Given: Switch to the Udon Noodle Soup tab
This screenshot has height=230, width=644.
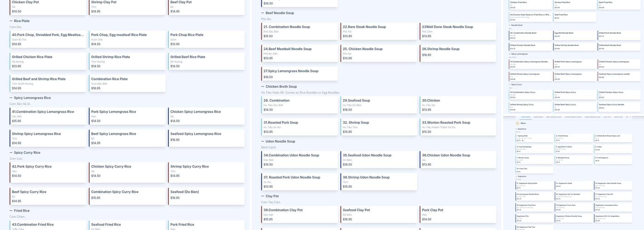Looking at the screenshot, I should tap(592, 117).
